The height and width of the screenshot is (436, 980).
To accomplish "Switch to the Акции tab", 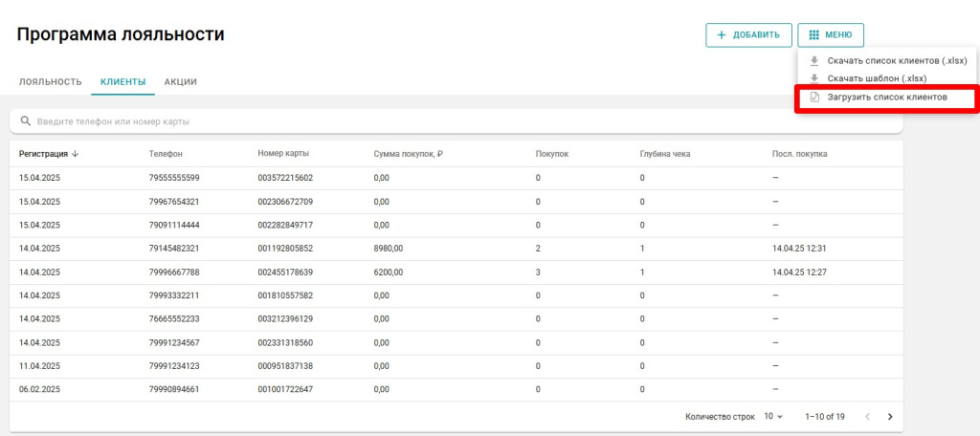I will (x=180, y=82).
